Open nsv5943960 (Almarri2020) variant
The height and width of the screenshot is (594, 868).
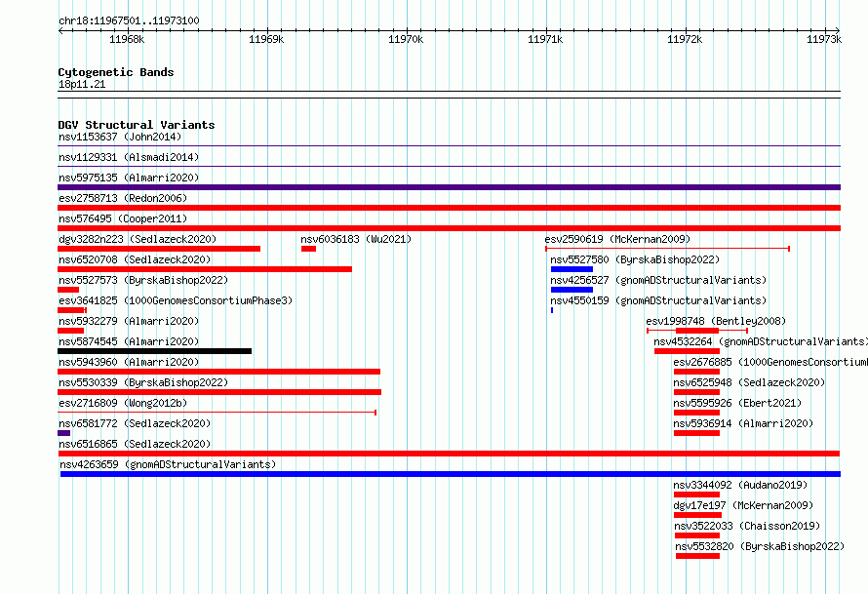pyautogui.click(x=129, y=362)
